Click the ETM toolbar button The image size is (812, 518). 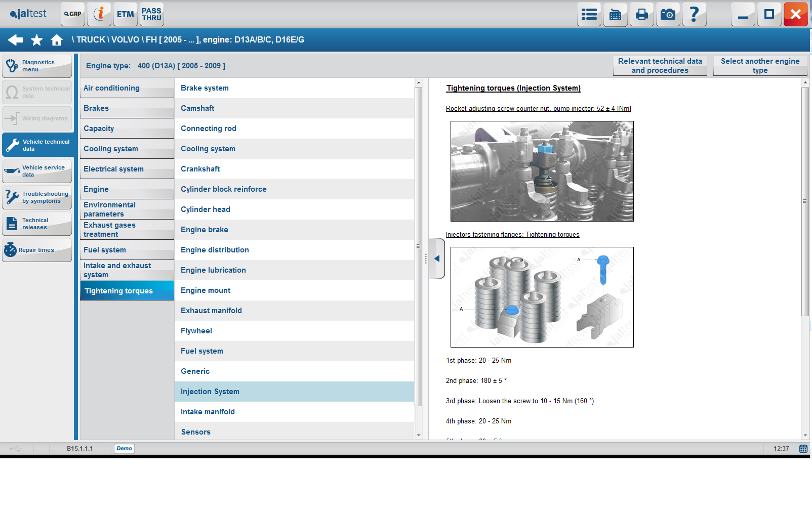[x=125, y=14]
